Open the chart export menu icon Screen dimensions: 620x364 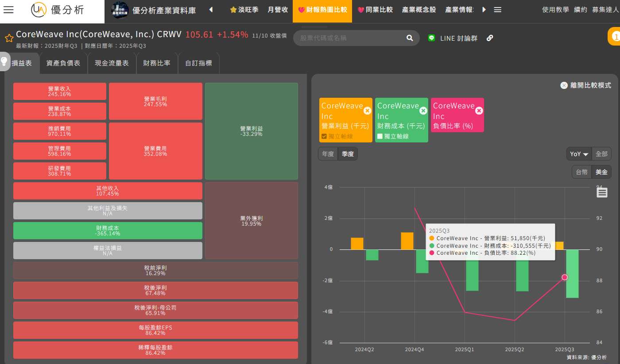602,192
